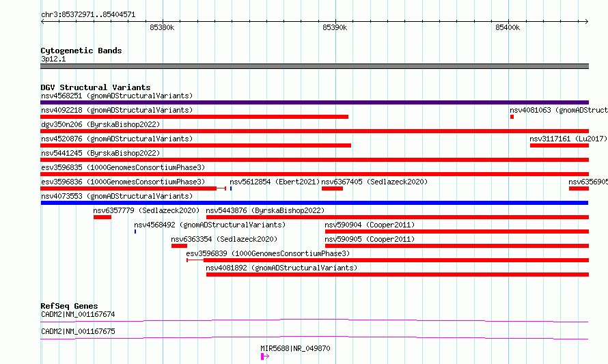Open the MIR5688|NR_049870 gene label
This screenshot has height=364, width=608.
point(296,348)
